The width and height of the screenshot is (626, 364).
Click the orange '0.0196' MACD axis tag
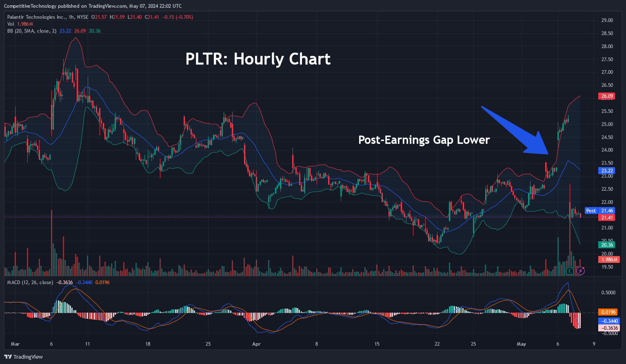click(x=609, y=312)
